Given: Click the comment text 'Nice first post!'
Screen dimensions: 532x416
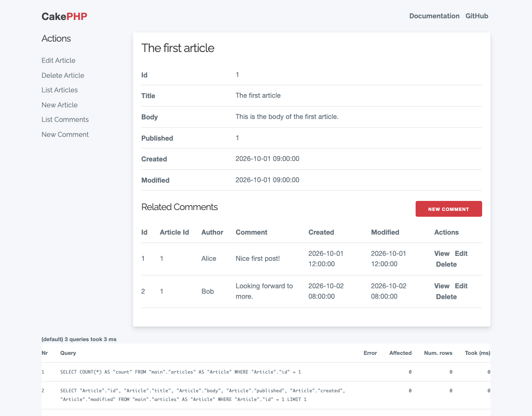Looking at the screenshot, I should coord(258,259).
